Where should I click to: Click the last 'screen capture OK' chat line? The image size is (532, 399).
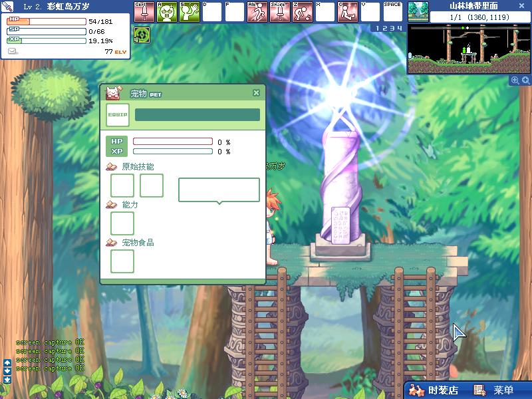(50, 368)
